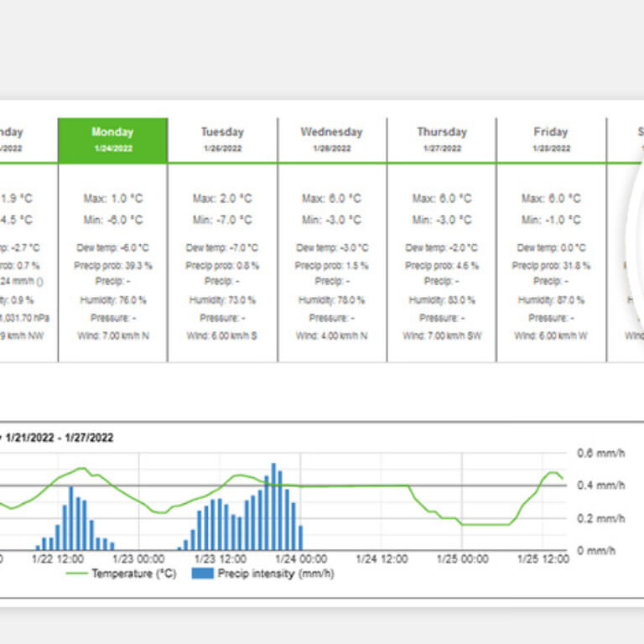Select the 0 mm/h axis label
644x644 pixels.
click(596, 551)
